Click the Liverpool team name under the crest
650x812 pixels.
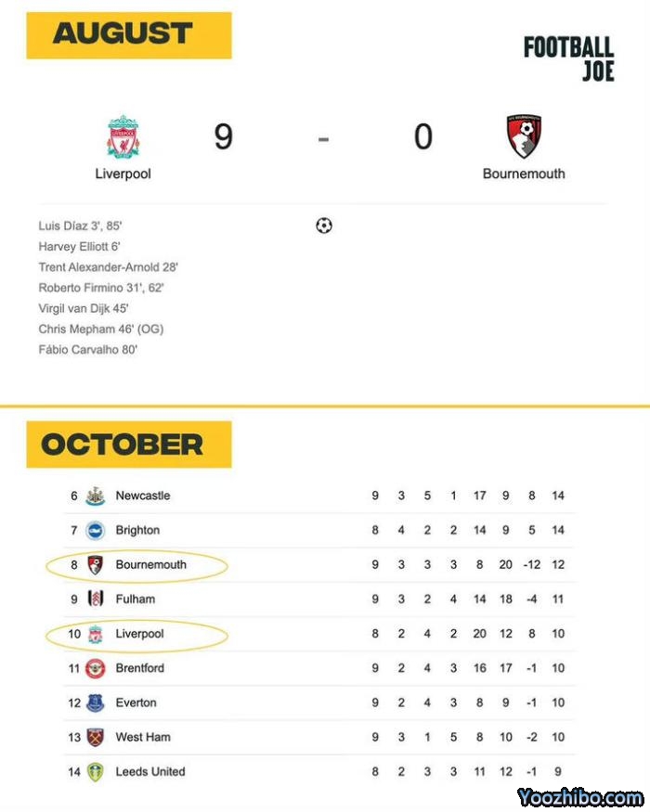[123, 174]
